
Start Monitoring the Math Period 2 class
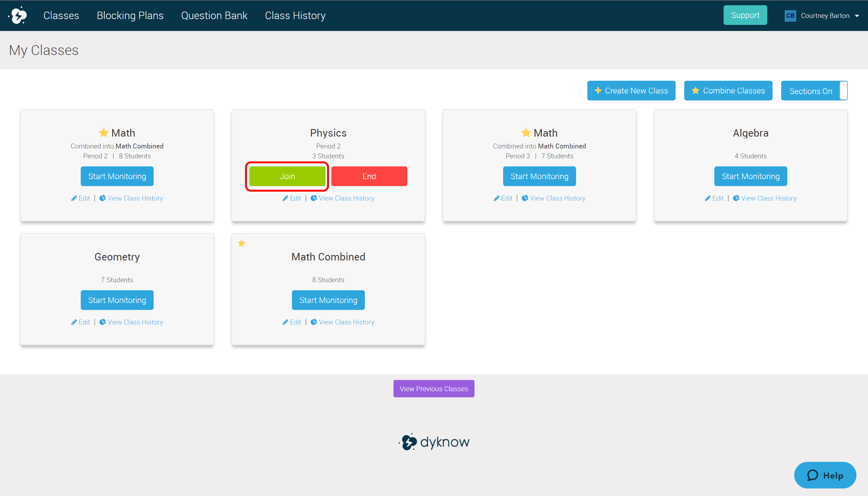pos(117,176)
